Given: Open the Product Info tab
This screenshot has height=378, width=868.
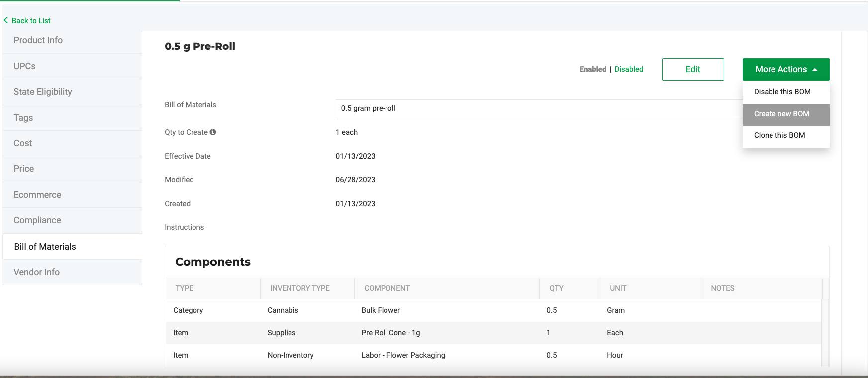Looking at the screenshot, I should tap(73, 40).
